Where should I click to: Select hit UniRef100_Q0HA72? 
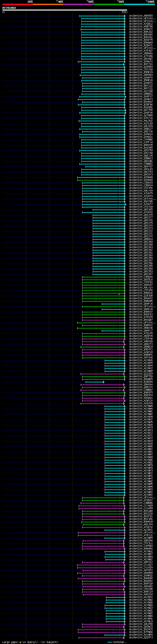coord(141,61)
